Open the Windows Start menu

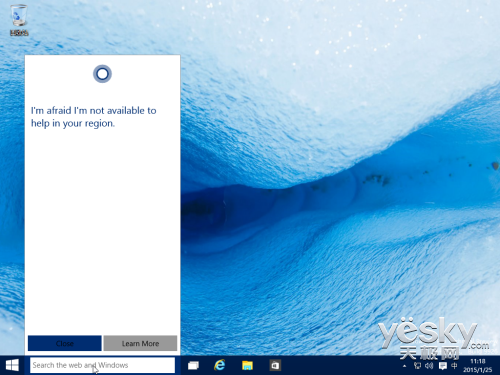12,365
